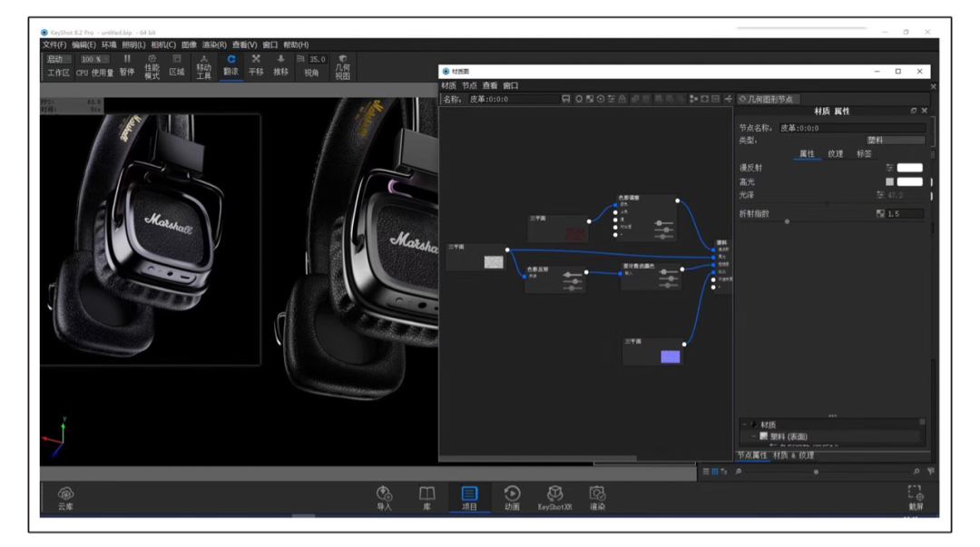Click grid view icon below material graph
This screenshot has width=980, height=547.
(715, 472)
